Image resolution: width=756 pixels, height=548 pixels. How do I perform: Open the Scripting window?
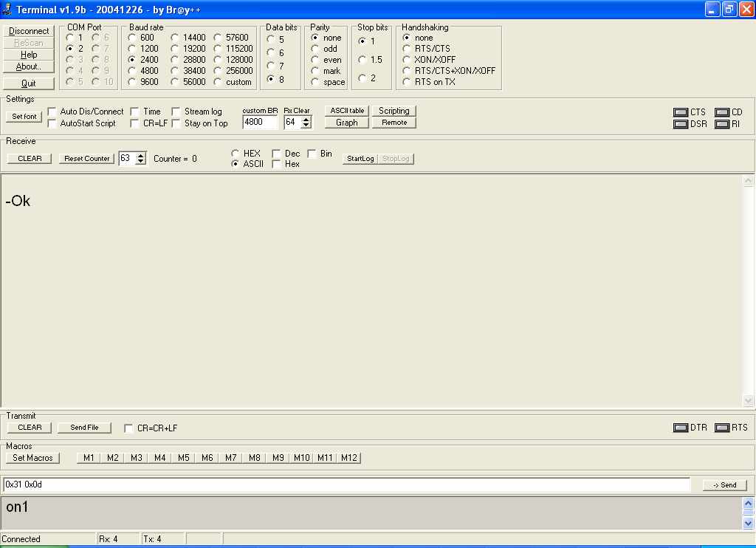click(394, 111)
